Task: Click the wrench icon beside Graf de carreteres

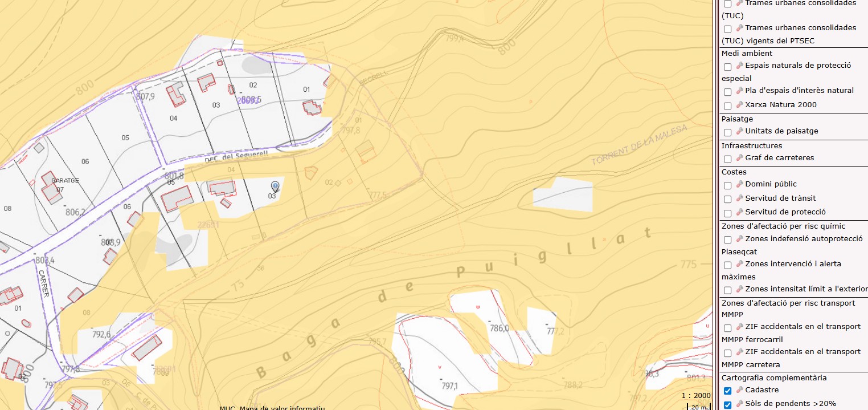Action: point(740,157)
